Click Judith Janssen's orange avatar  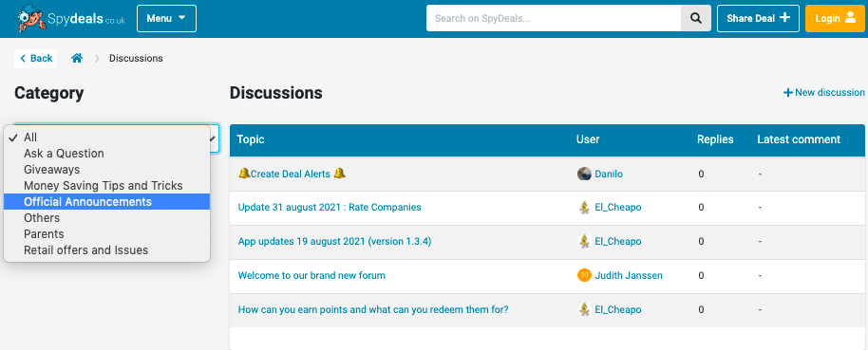584,275
